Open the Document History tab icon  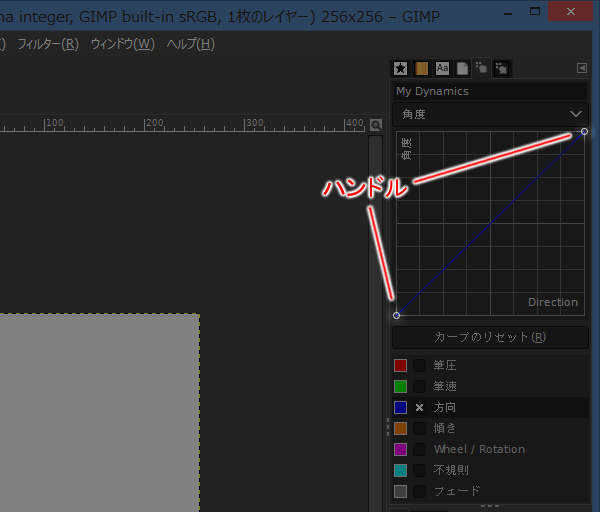point(462,68)
